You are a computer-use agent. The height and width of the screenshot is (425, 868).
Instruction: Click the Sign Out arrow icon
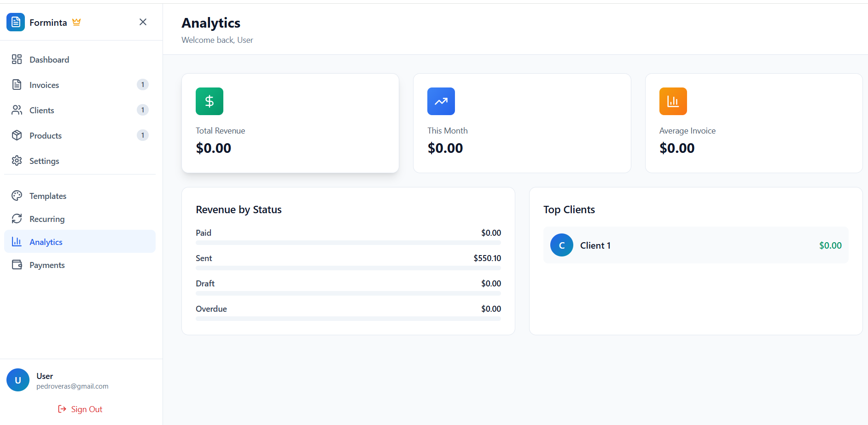[x=62, y=409]
